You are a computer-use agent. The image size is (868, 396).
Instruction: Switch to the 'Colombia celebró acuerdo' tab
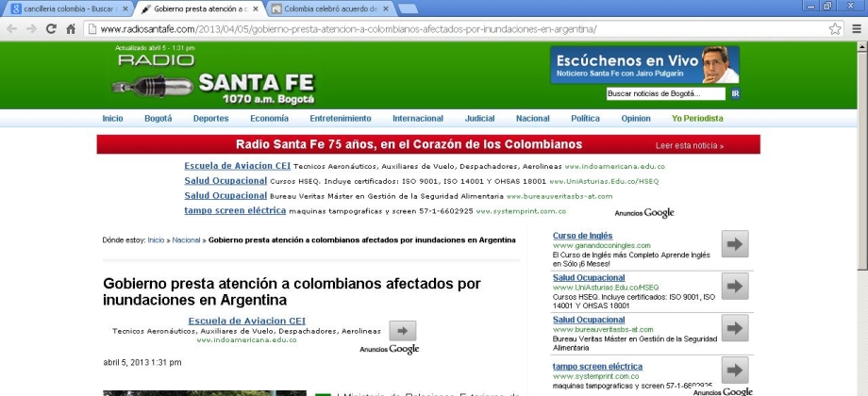[x=331, y=8]
